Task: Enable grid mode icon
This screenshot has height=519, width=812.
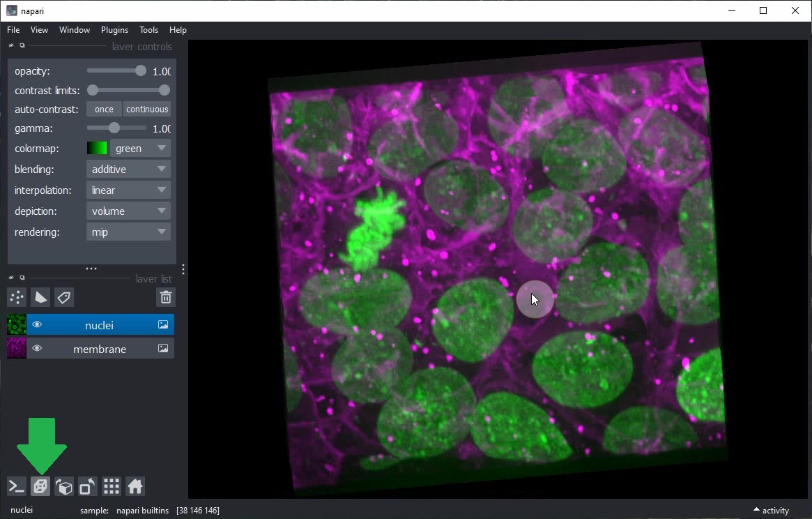Action: pyautogui.click(x=112, y=486)
